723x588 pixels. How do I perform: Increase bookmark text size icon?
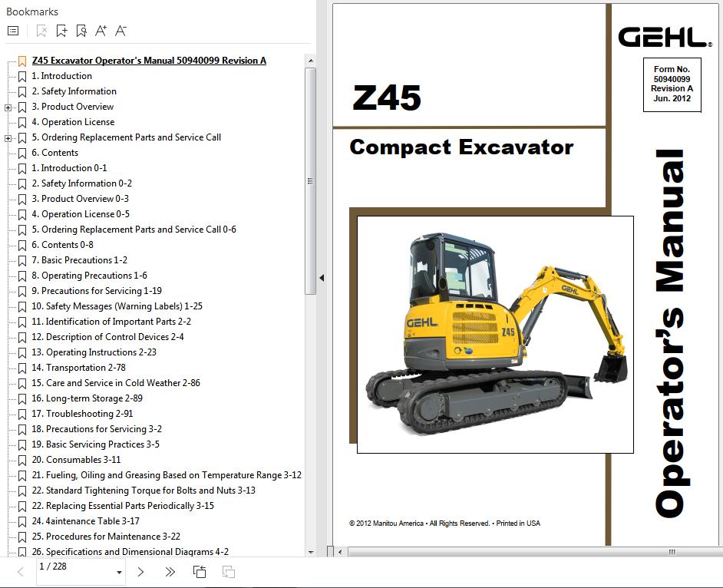(101, 31)
